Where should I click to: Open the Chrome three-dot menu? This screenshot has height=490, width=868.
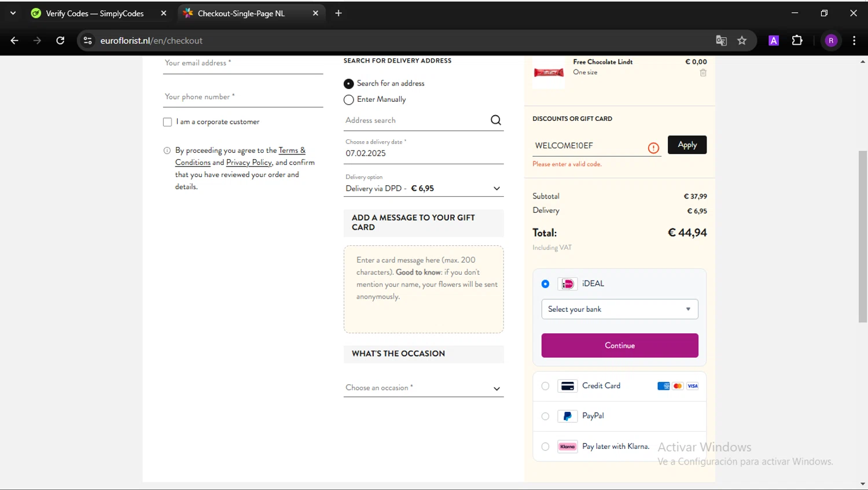[x=854, y=40]
